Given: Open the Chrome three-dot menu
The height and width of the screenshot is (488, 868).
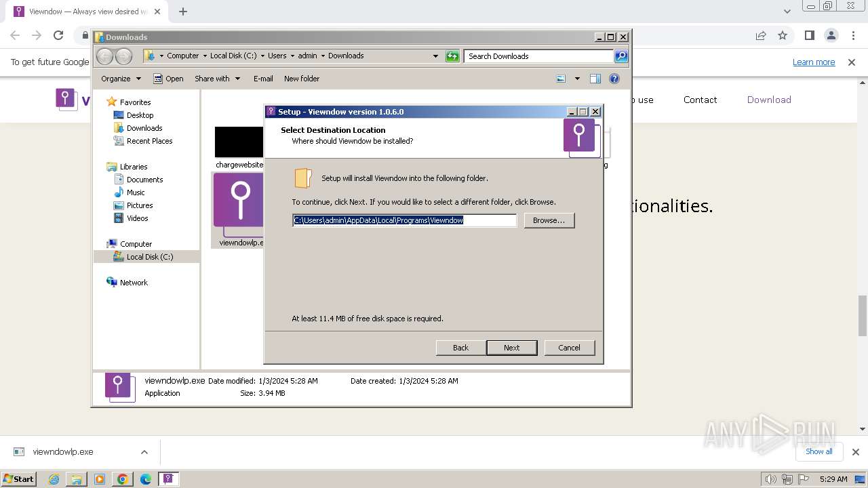Looking at the screenshot, I should coord(852,35).
